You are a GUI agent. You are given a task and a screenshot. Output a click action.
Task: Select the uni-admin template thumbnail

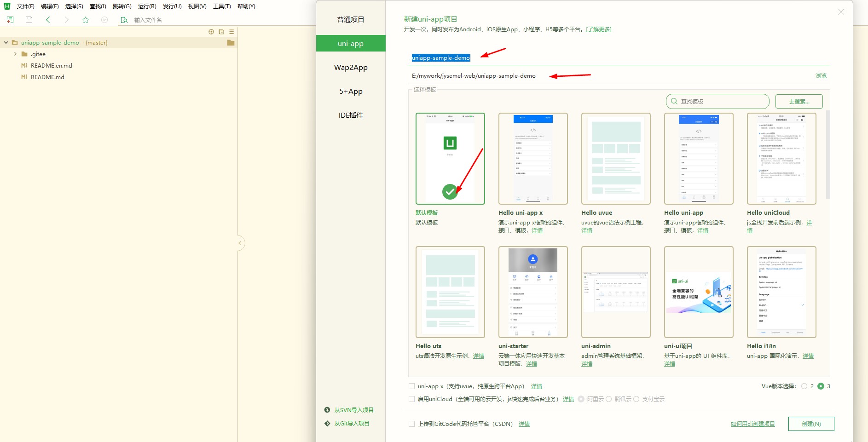click(x=616, y=292)
